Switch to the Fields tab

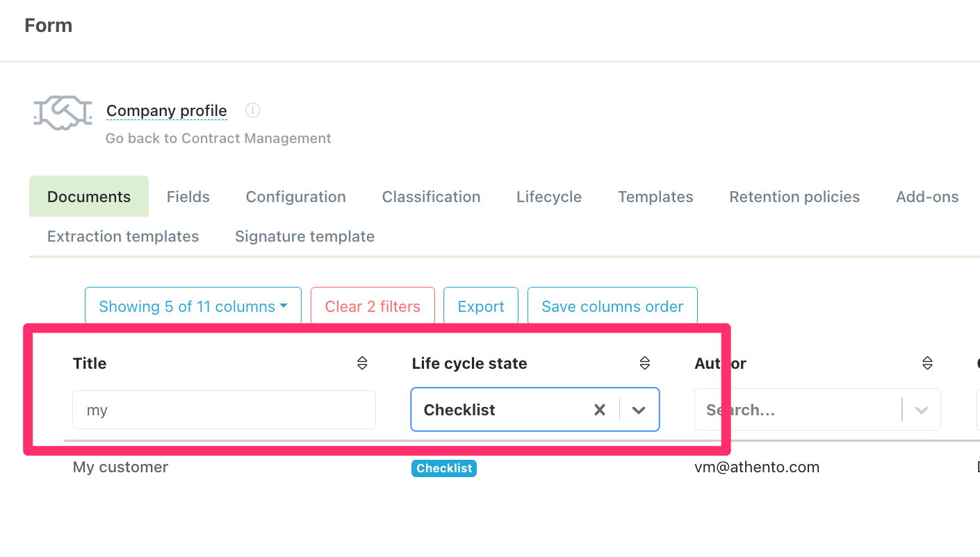click(188, 197)
